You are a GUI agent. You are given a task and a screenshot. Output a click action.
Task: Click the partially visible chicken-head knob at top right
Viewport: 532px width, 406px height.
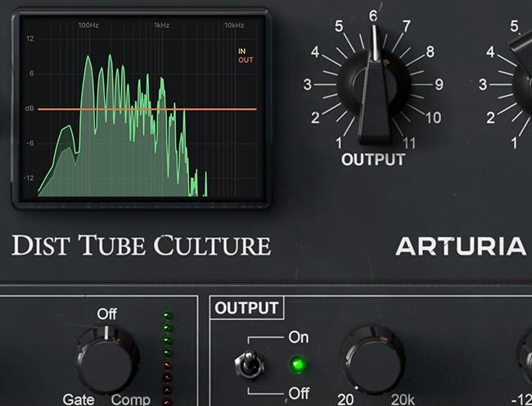(x=522, y=73)
